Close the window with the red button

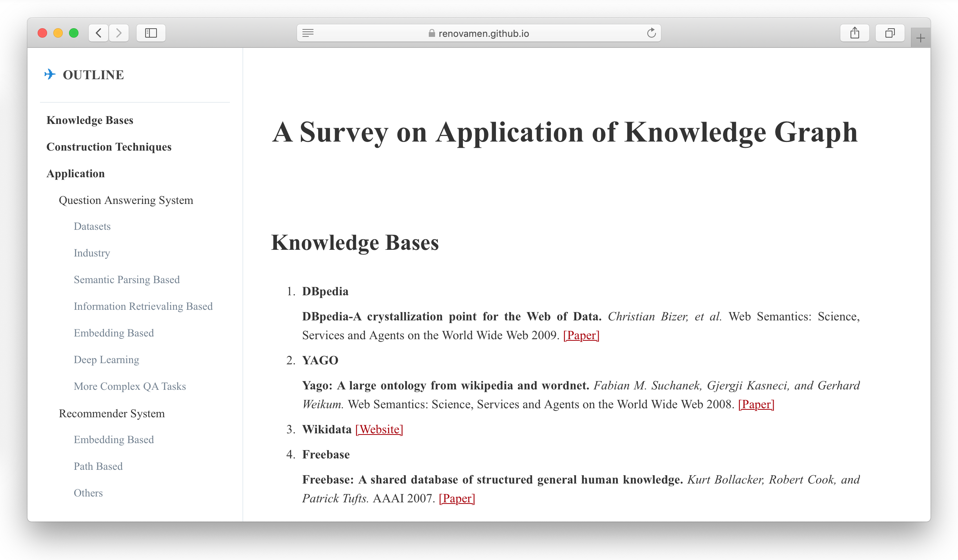42,33
